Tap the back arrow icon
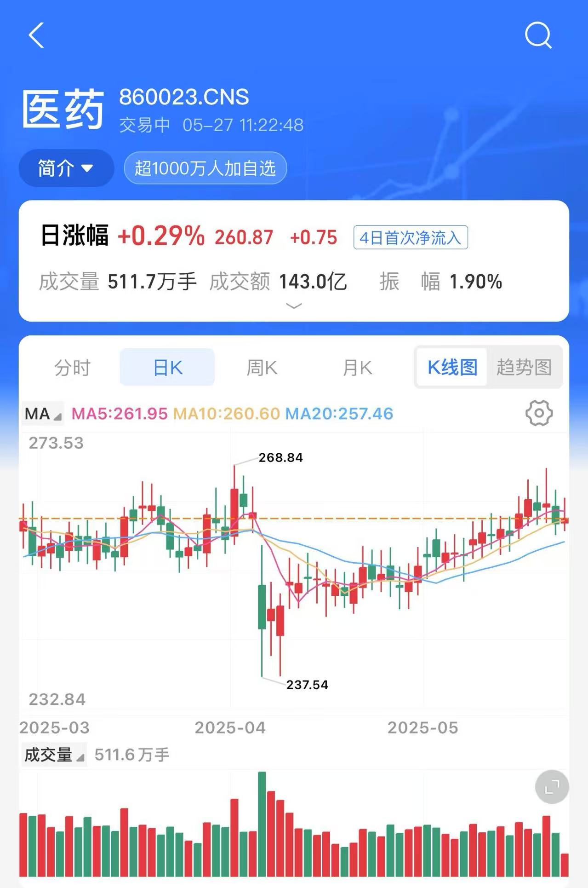 point(36,35)
